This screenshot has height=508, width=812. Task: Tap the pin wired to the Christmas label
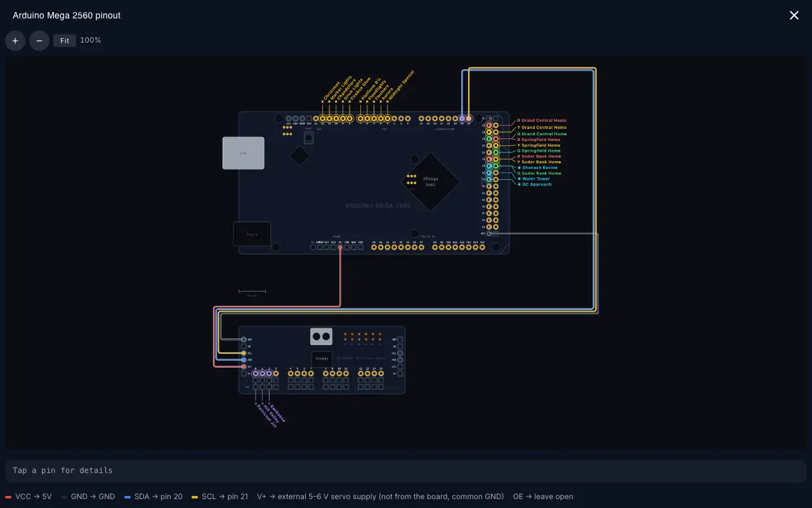coord(322,119)
